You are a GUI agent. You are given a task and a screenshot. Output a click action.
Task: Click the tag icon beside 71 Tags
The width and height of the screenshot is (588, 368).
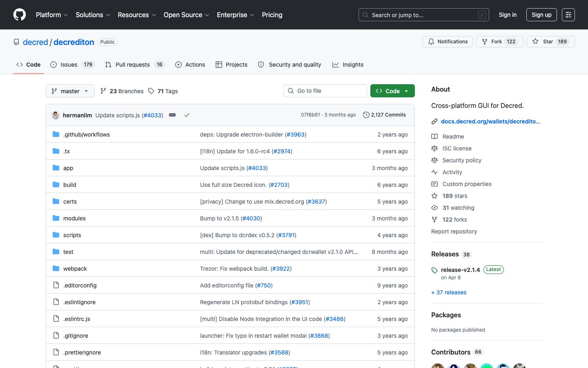pos(151,91)
